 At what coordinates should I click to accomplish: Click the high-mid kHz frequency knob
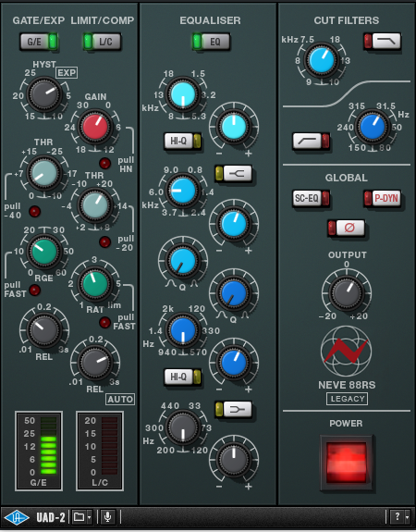(x=183, y=191)
